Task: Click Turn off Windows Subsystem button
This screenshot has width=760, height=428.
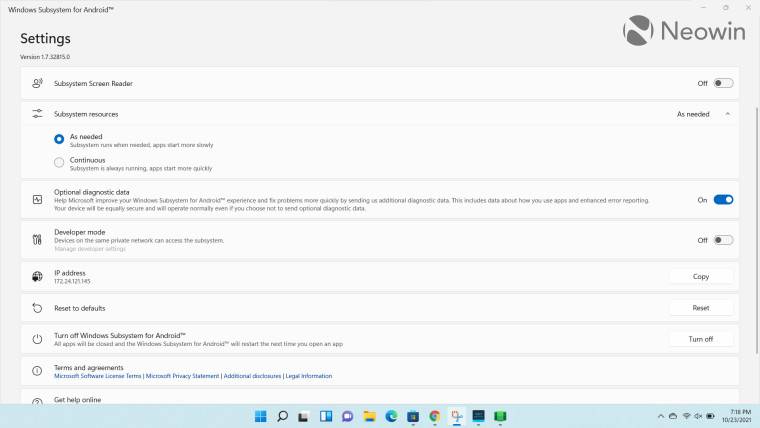Action: [x=700, y=339]
